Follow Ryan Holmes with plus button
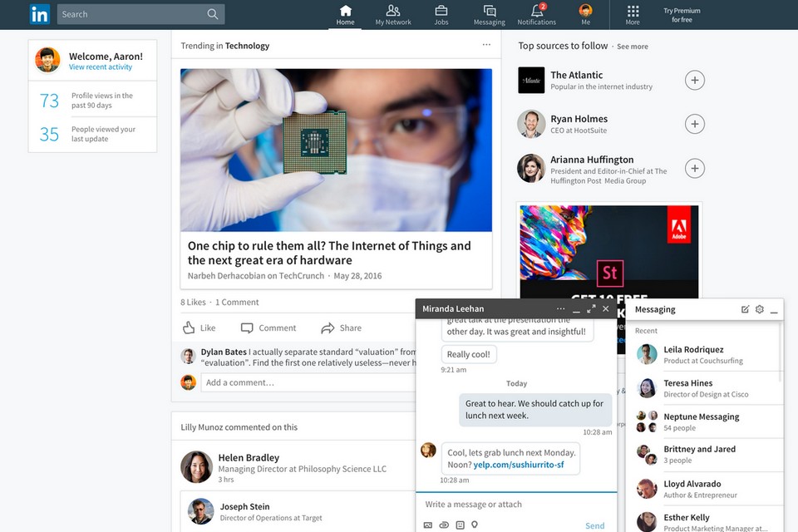 coord(695,124)
